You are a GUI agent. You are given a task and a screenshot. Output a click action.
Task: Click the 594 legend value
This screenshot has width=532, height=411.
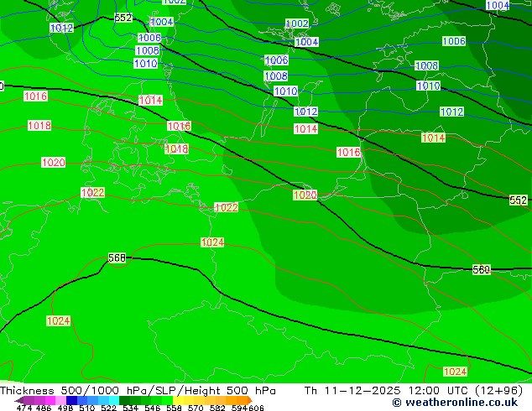coord(239,408)
